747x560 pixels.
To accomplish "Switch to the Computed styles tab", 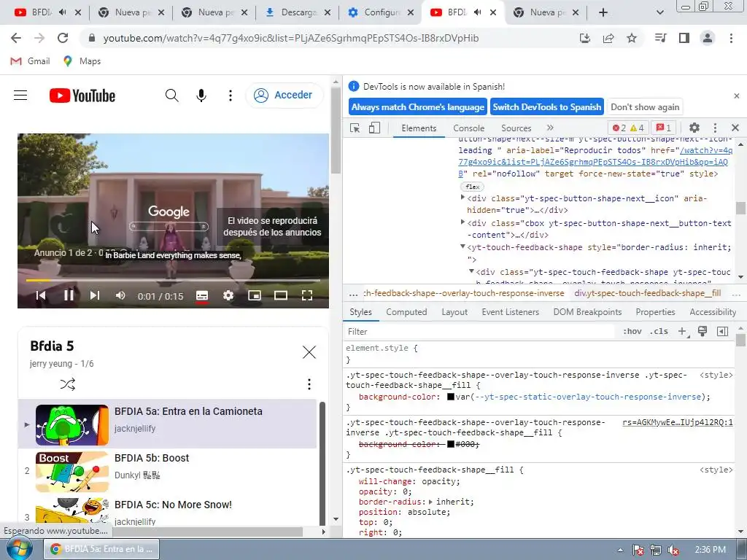I will click(x=406, y=312).
